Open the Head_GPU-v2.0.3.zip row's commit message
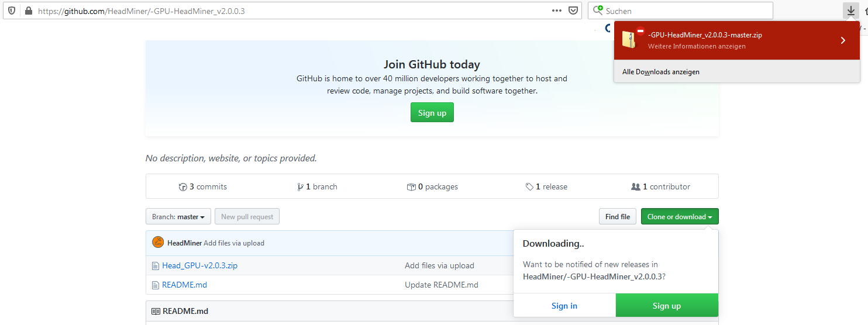Image resolution: width=868 pixels, height=325 pixels. (x=439, y=265)
